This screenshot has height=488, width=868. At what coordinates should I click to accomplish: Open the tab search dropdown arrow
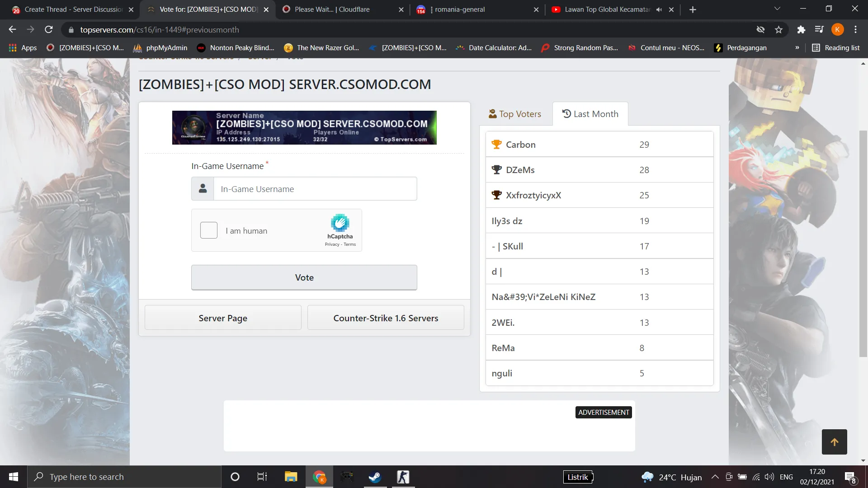tap(777, 9)
